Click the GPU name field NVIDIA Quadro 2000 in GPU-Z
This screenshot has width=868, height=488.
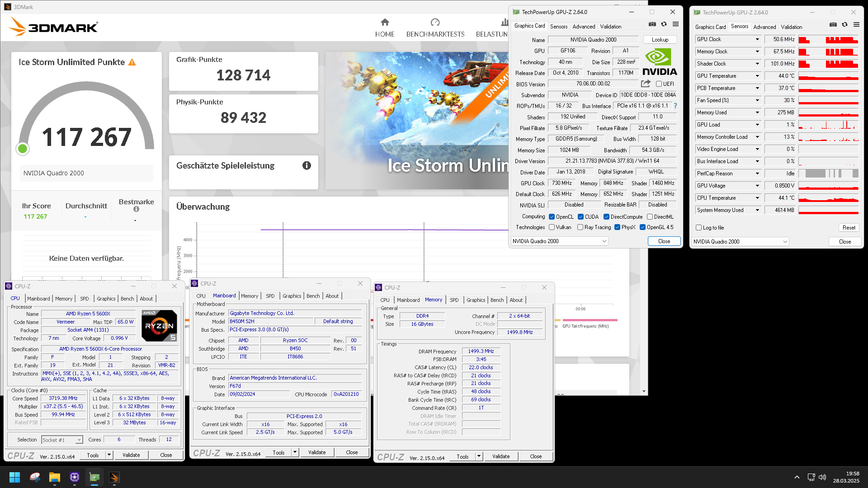pyautogui.click(x=593, y=40)
